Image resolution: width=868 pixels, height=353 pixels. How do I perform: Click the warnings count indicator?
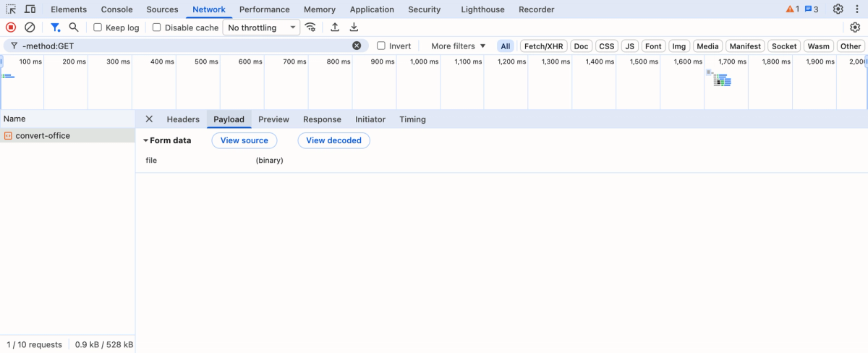793,9
